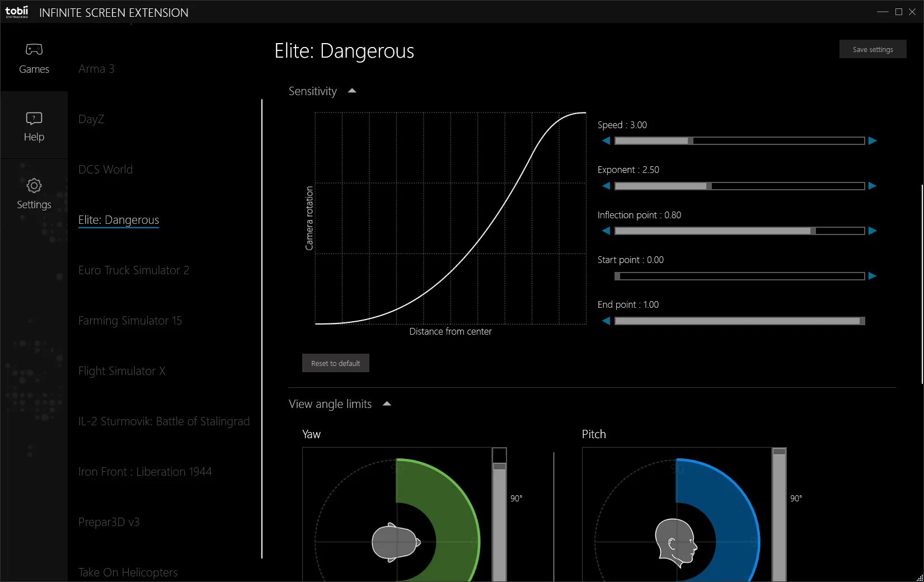
Task: Click the Yaw top-view head icon
Action: [x=396, y=542]
